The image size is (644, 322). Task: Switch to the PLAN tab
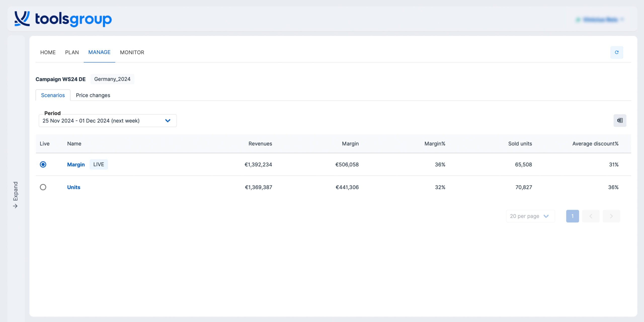pos(72,52)
